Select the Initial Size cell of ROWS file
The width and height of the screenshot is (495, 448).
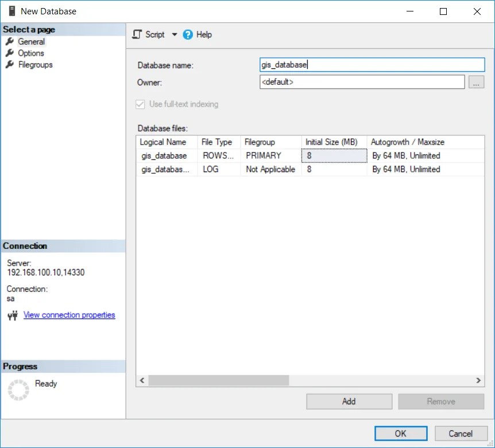pyautogui.click(x=334, y=156)
